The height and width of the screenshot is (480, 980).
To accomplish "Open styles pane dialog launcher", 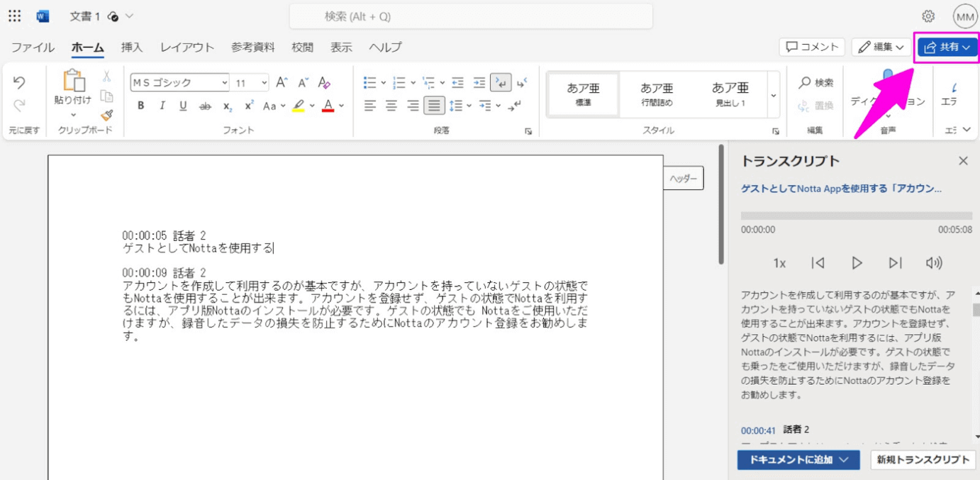I will pyautogui.click(x=776, y=131).
